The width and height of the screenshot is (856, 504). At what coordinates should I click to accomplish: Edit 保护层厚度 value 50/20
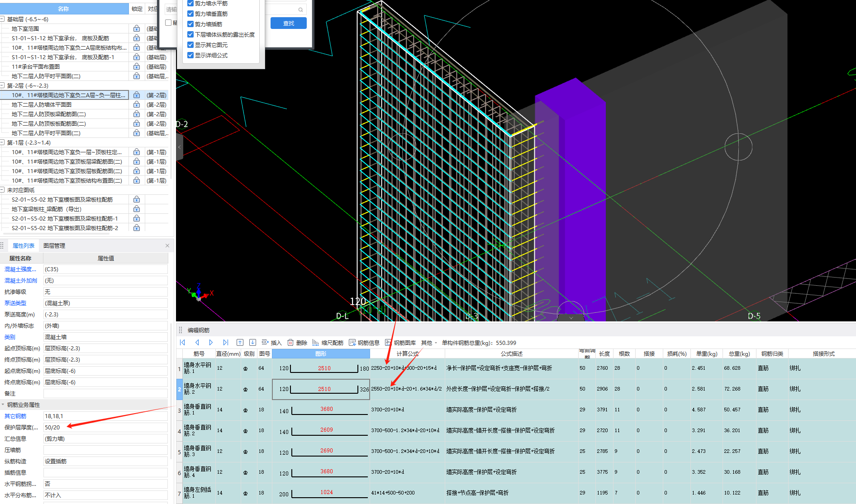105,427
